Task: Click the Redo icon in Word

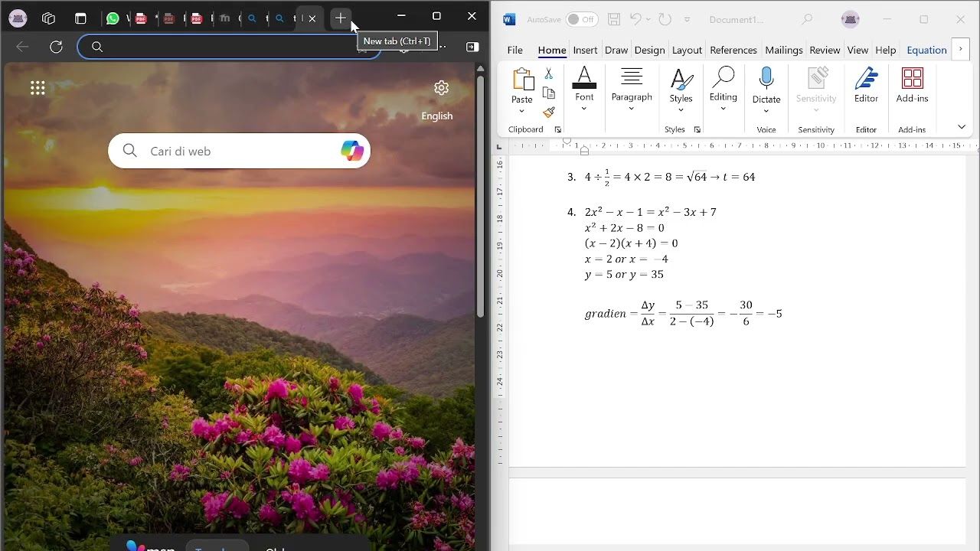Action: pyautogui.click(x=665, y=20)
